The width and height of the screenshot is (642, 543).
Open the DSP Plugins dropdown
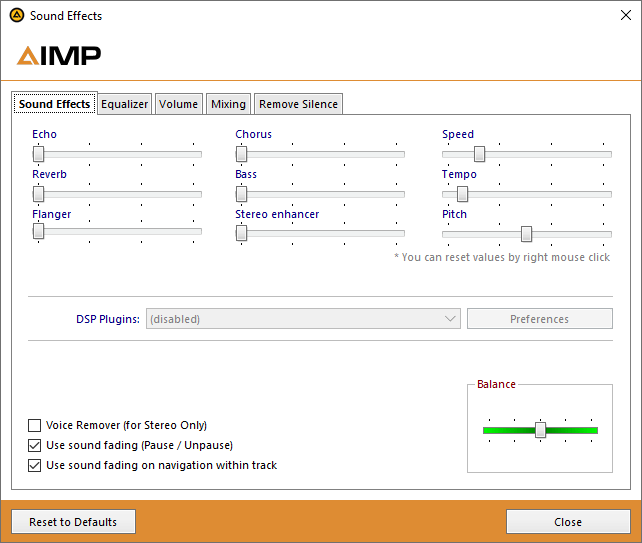pyautogui.click(x=303, y=319)
